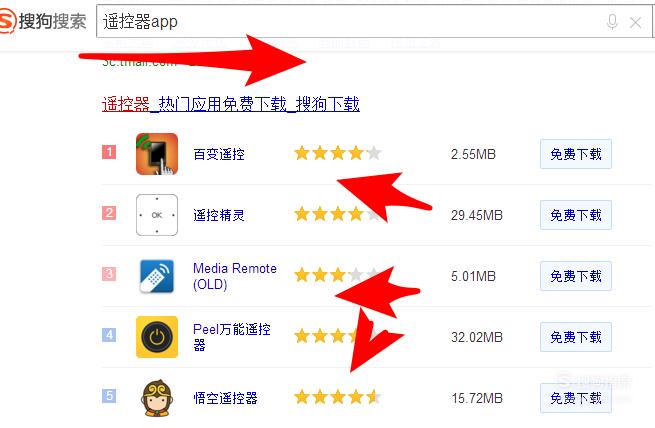Click 免费下载 for Media Remote (OLD)
Image resolution: width=655 pixels, height=428 pixels.
coord(576,276)
